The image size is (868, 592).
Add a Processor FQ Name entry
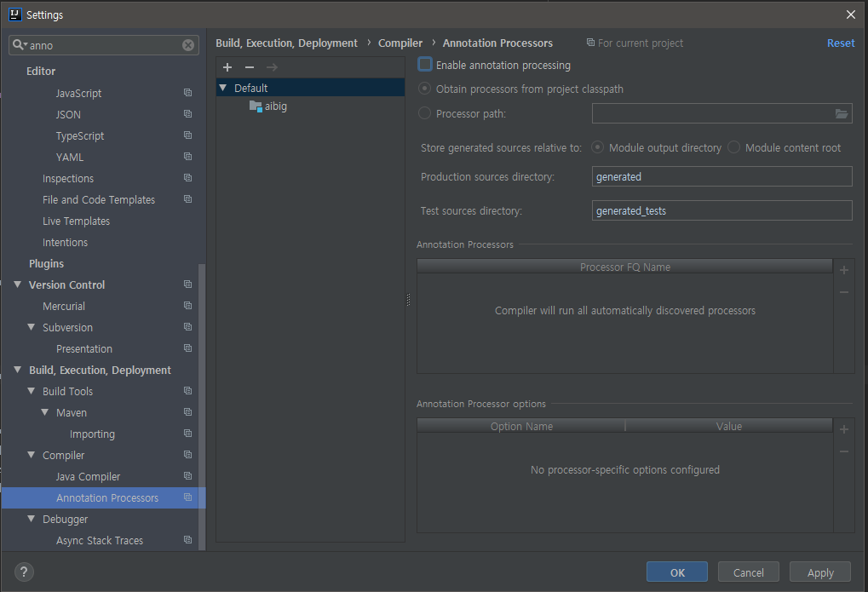(843, 270)
